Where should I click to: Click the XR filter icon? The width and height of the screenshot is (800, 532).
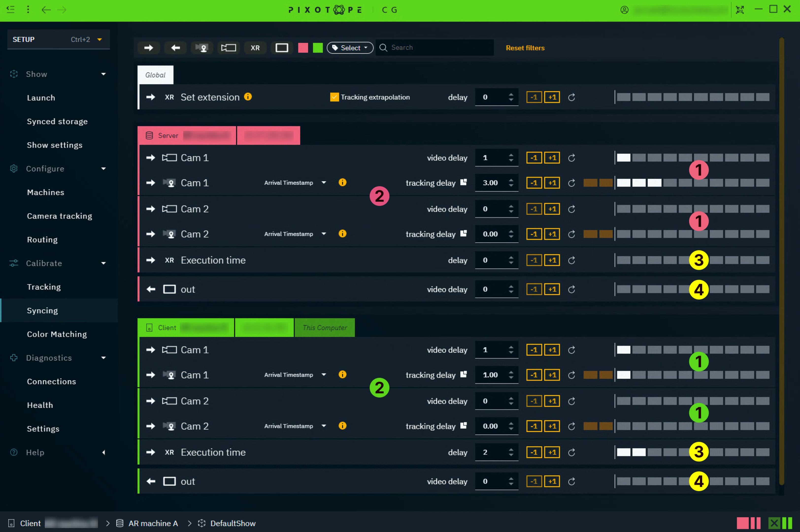pyautogui.click(x=255, y=48)
